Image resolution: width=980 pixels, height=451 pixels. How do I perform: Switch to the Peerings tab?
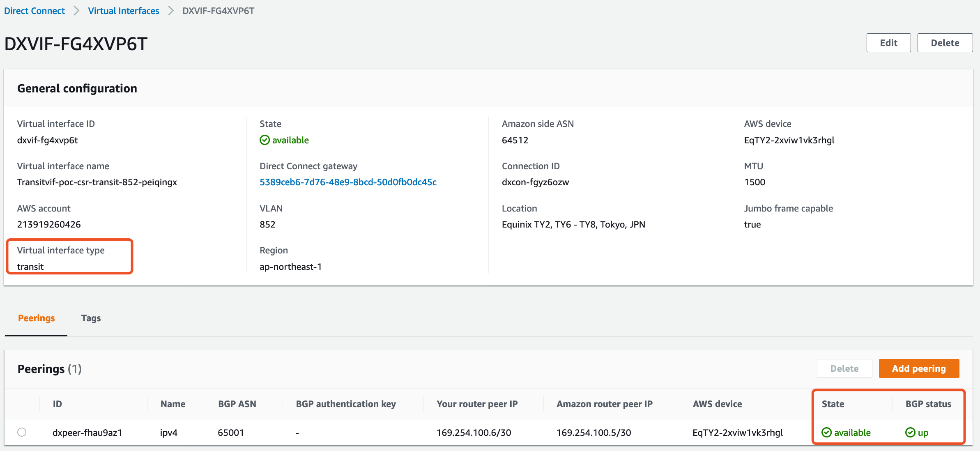tap(36, 318)
